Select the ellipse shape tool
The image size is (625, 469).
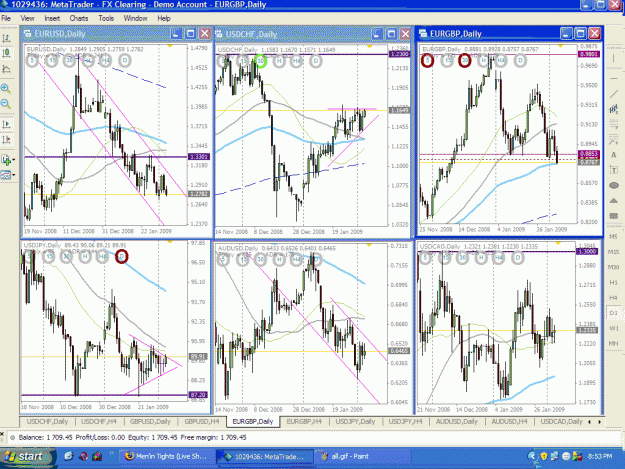[613, 185]
